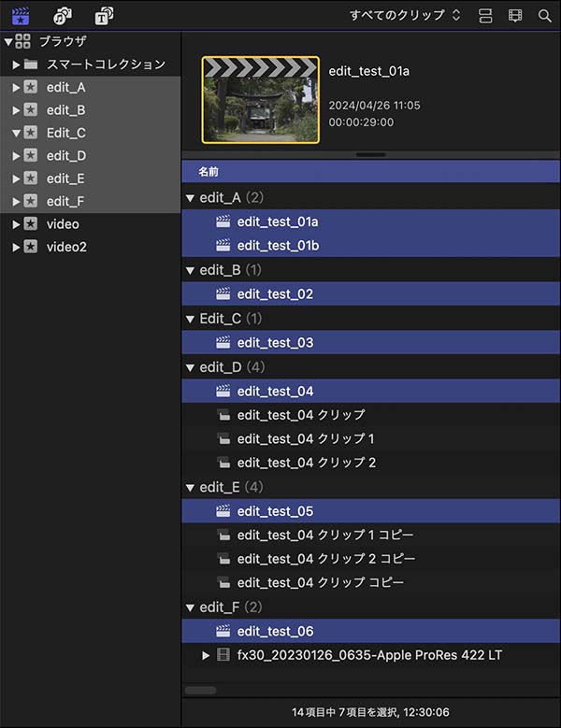This screenshot has width=561, height=728.
Task: Sort list by 名前 column header
Action: tap(370, 172)
